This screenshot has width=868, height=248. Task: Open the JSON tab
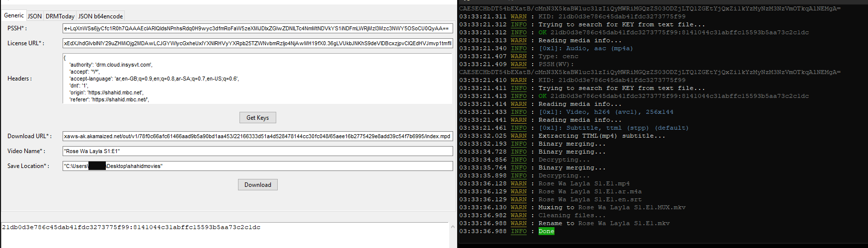[35, 16]
